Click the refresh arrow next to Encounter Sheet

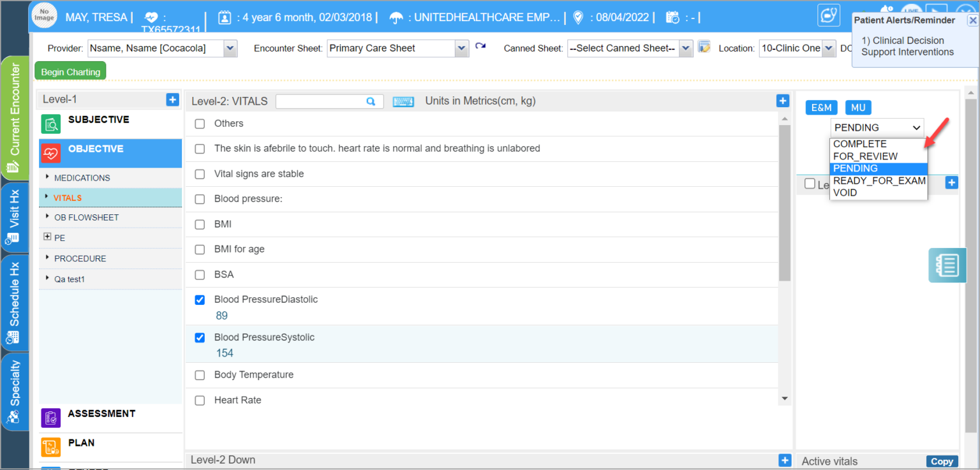coord(480,47)
